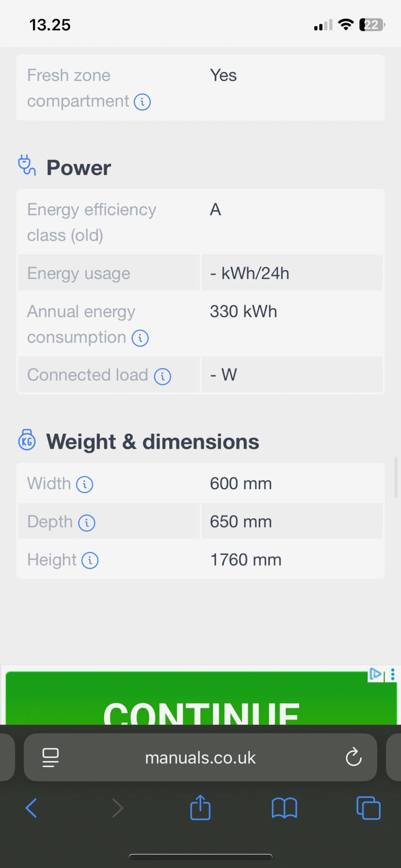Tap the page scrollbar indicator
Screen dimensions: 401x868
(x=397, y=477)
